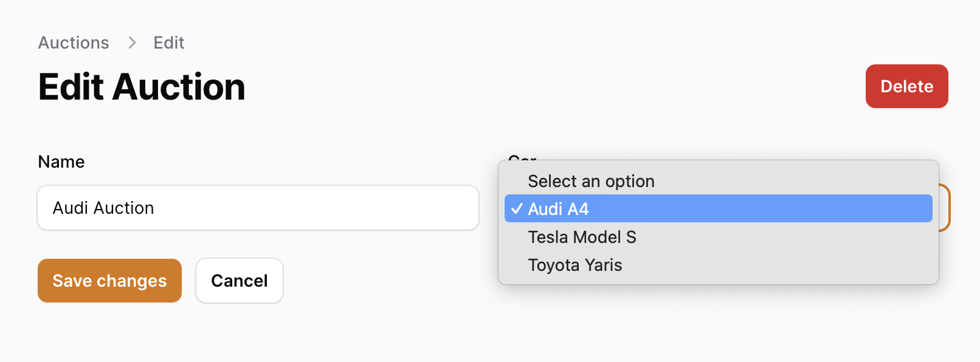Image resolution: width=980 pixels, height=362 pixels.
Task: Click the checkmark beside Audi A4
Action: pos(517,209)
